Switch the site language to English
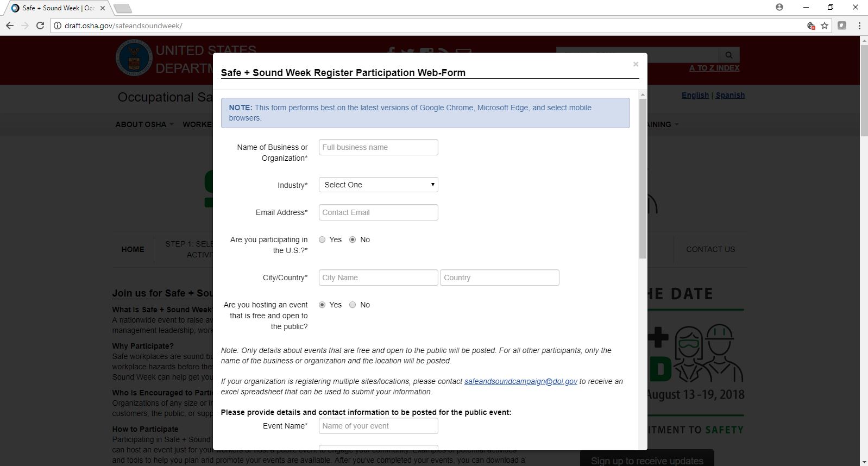Image resolution: width=868 pixels, height=466 pixels. pos(695,95)
